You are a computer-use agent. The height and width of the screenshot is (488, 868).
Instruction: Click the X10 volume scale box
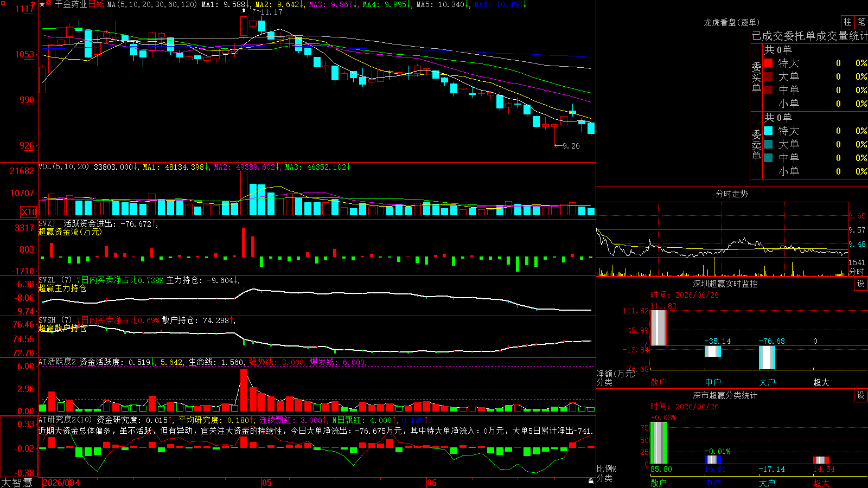pos(29,212)
